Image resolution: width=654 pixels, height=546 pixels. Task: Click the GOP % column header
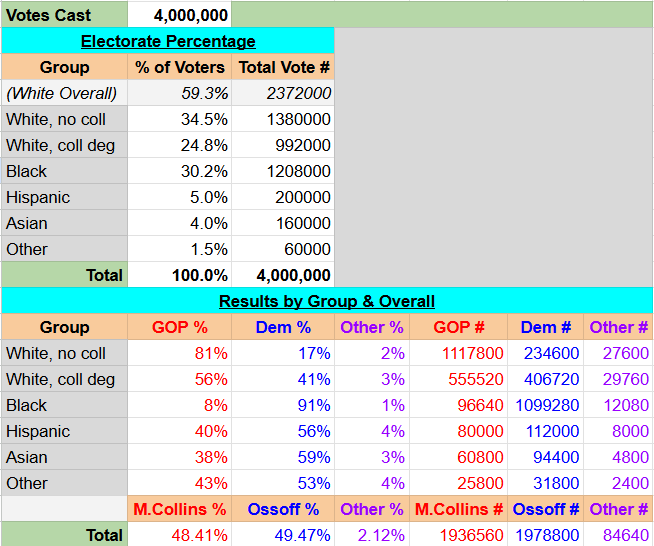click(x=179, y=327)
